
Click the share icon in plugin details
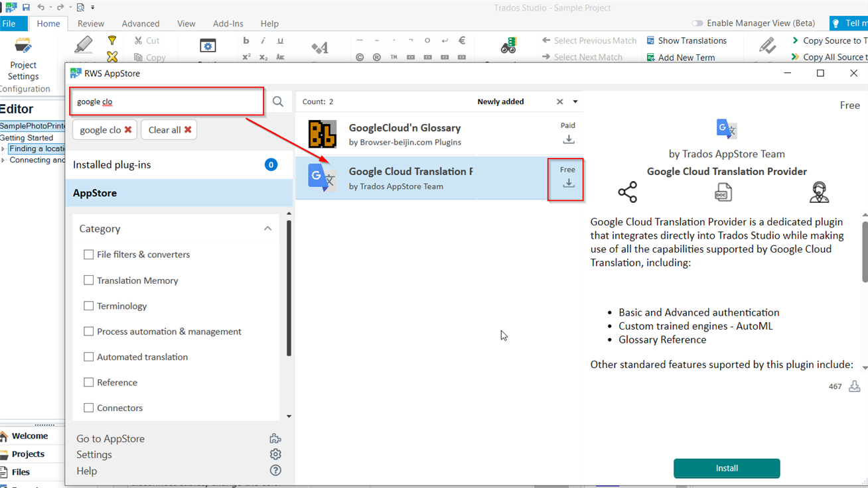pos(627,192)
